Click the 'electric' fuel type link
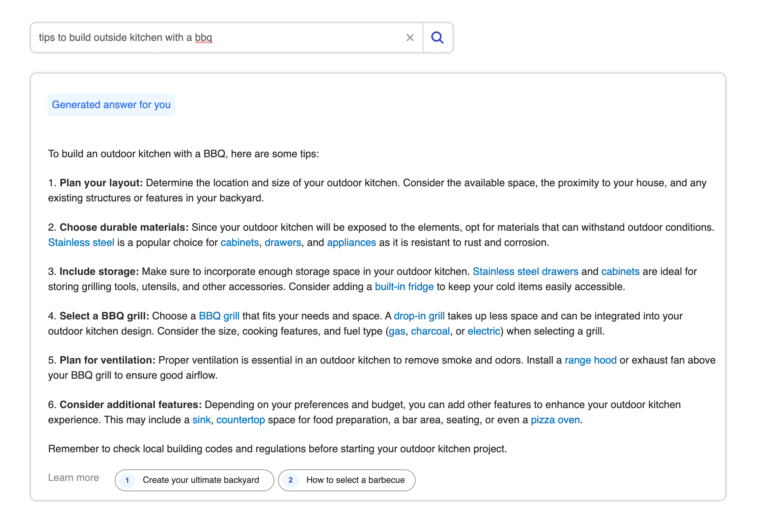757x532 pixels. tap(483, 331)
